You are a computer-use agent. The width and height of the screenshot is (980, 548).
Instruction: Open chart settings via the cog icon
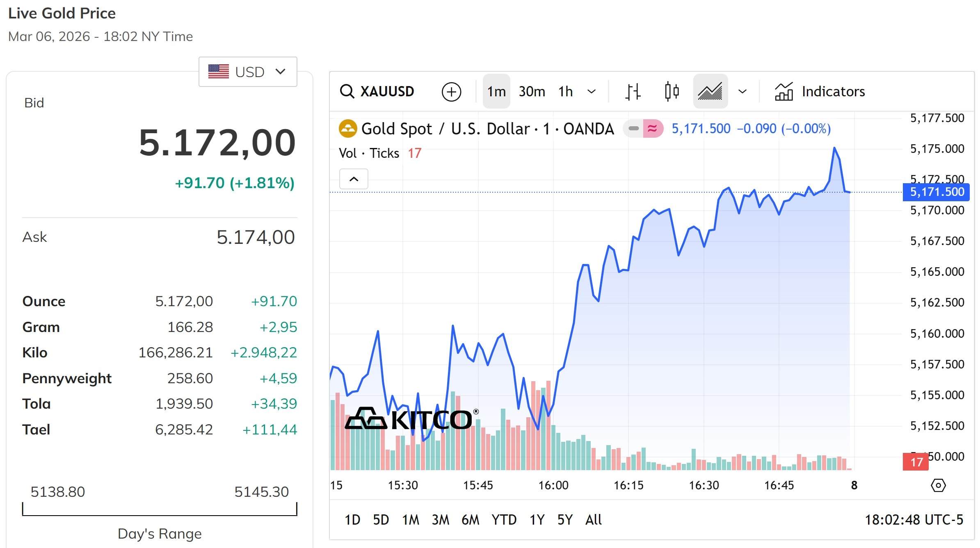(938, 486)
